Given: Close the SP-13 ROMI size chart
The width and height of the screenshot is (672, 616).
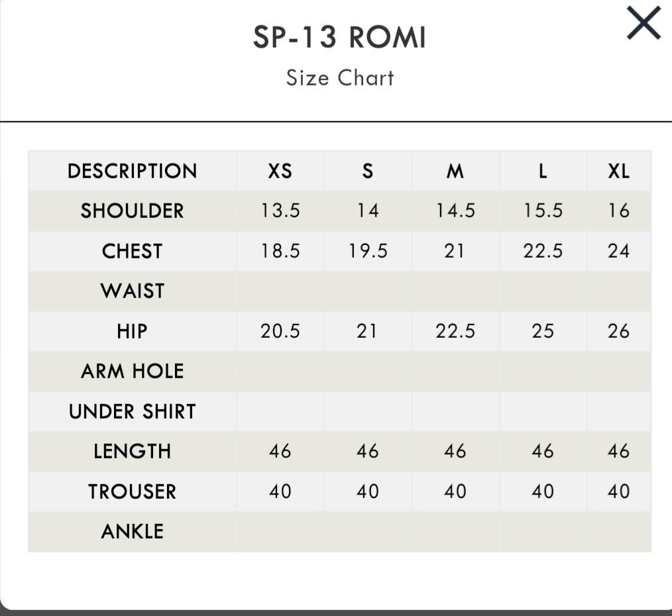Looking at the screenshot, I should point(644,23).
